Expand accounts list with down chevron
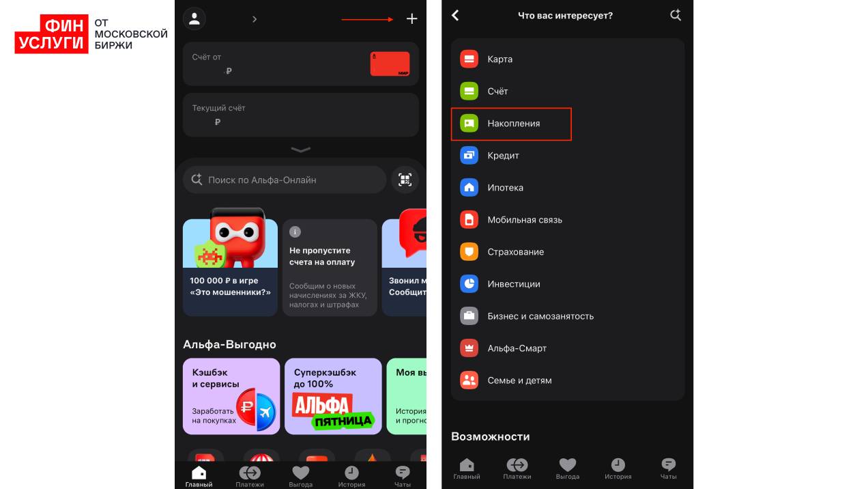 (x=300, y=150)
